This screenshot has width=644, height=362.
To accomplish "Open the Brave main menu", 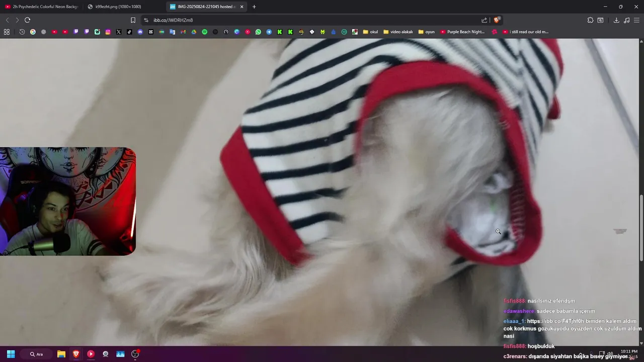I will (636, 20).
